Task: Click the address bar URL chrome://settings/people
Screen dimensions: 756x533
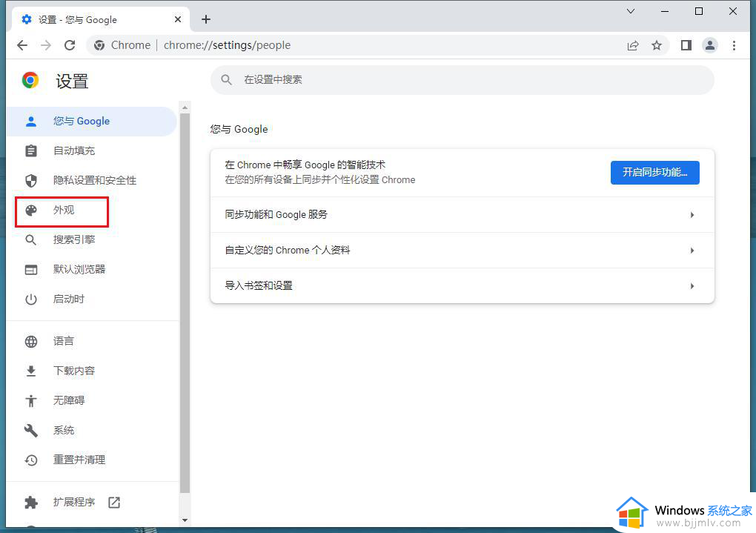Action: tap(227, 45)
